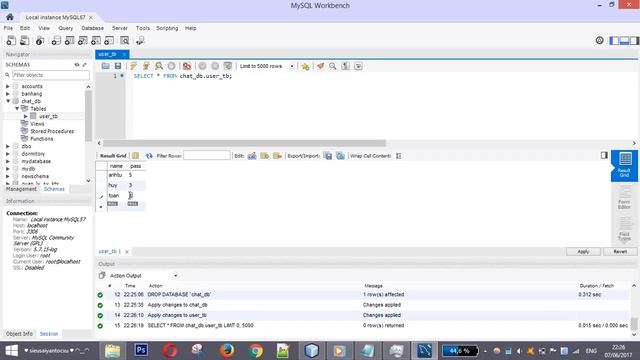Click the broom reformat icon in editor toolbar
Screen dimensions: 640x360
point(320,66)
